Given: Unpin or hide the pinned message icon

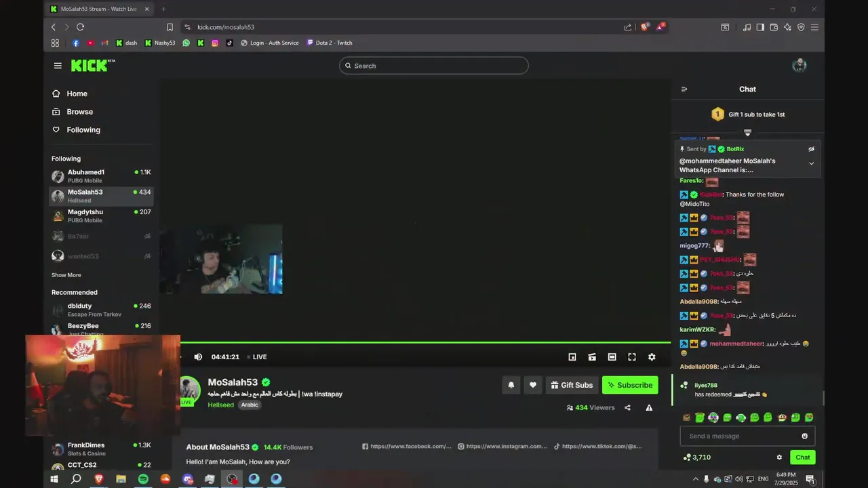Looking at the screenshot, I should pyautogui.click(x=811, y=149).
